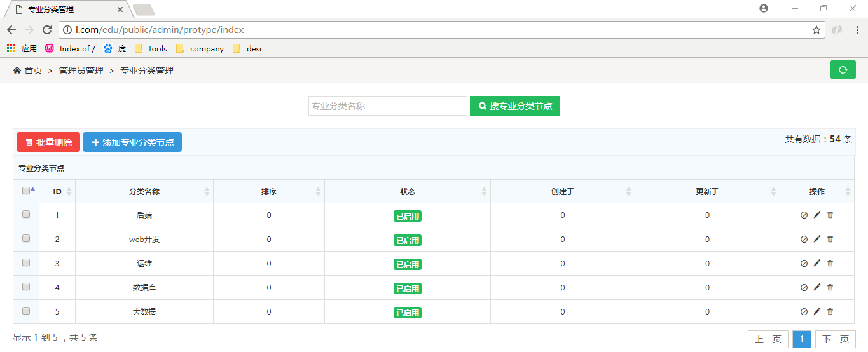Screen dimensions: 868x352
Task: Click the 添加专业分类节点 button
Action: [132, 142]
